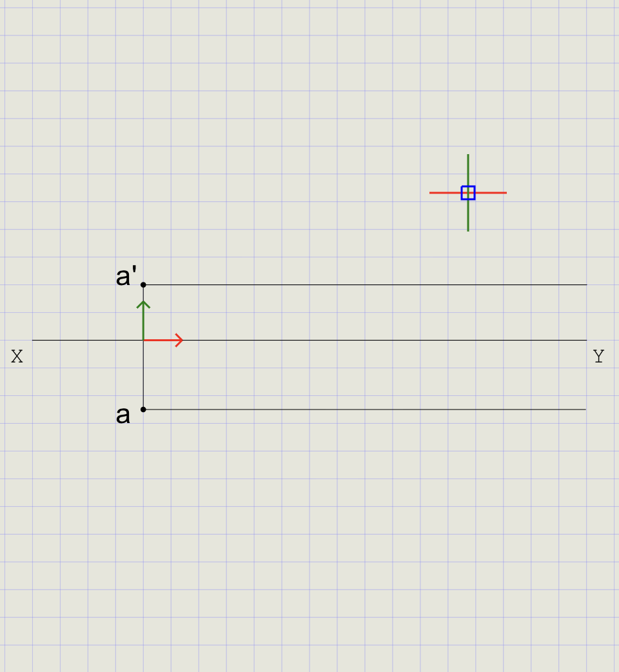Image resolution: width=619 pixels, height=672 pixels.
Task: Select the horizontal line through point a
Action: click(355, 408)
